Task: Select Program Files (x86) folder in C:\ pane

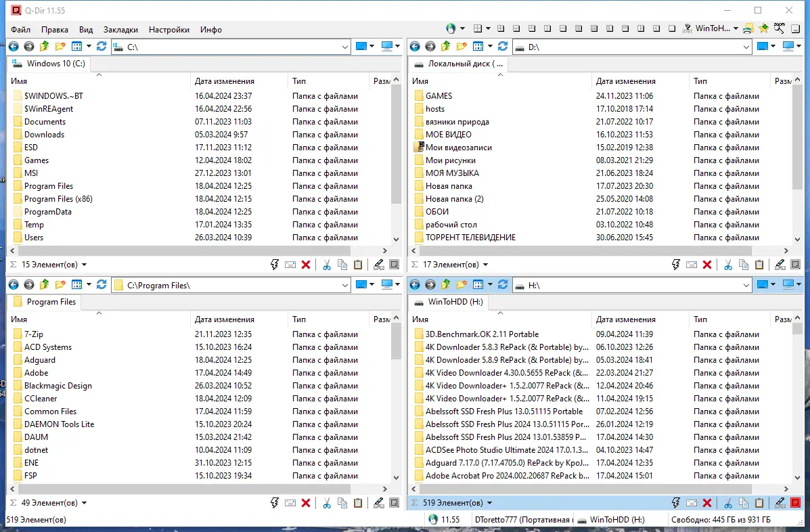Action: click(x=58, y=199)
